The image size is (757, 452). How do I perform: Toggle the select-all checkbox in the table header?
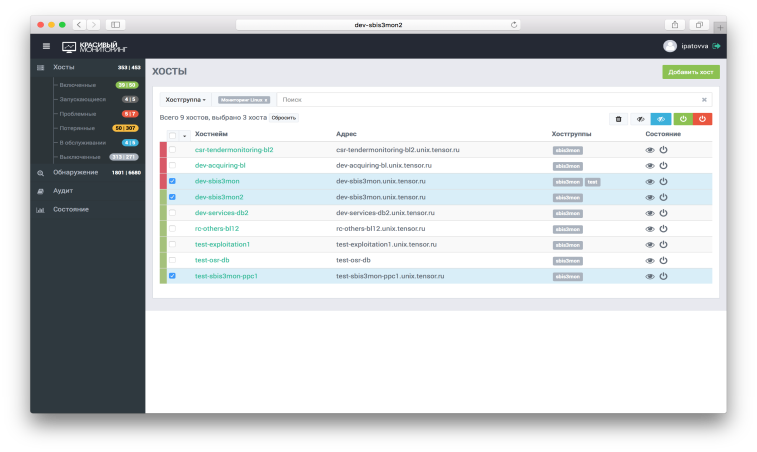172,135
